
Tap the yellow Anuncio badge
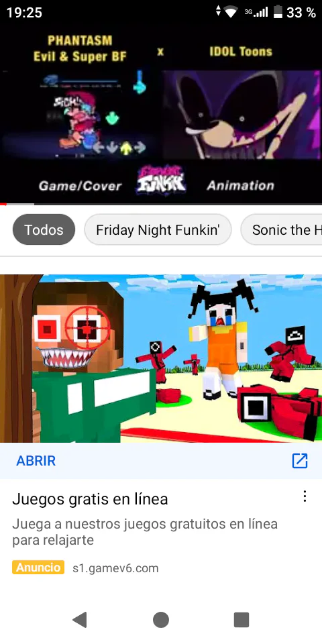pyautogui.click(x=38, y=568)
